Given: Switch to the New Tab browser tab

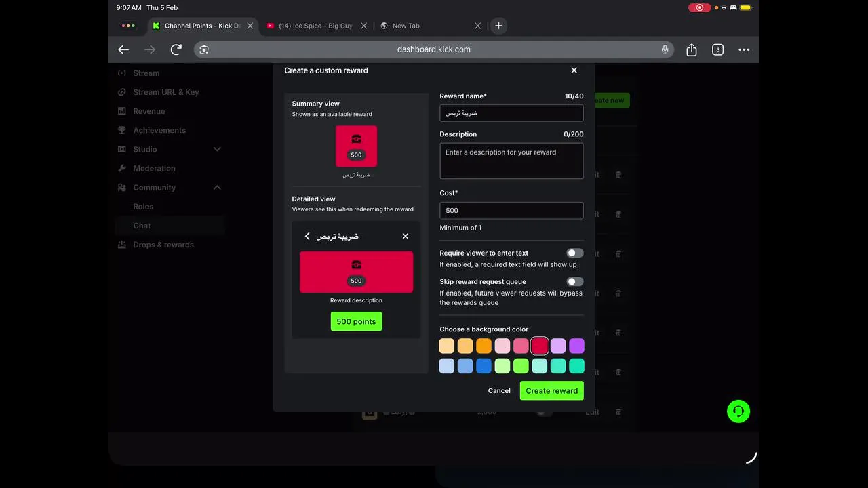Looking at the screenshot, I should (430, 26).
